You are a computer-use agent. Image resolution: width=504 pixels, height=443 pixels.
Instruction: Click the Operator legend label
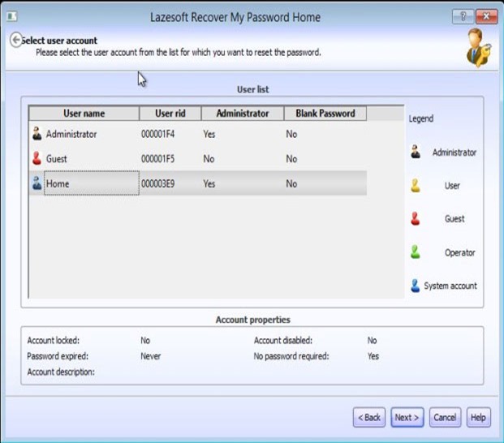(460, 252)
